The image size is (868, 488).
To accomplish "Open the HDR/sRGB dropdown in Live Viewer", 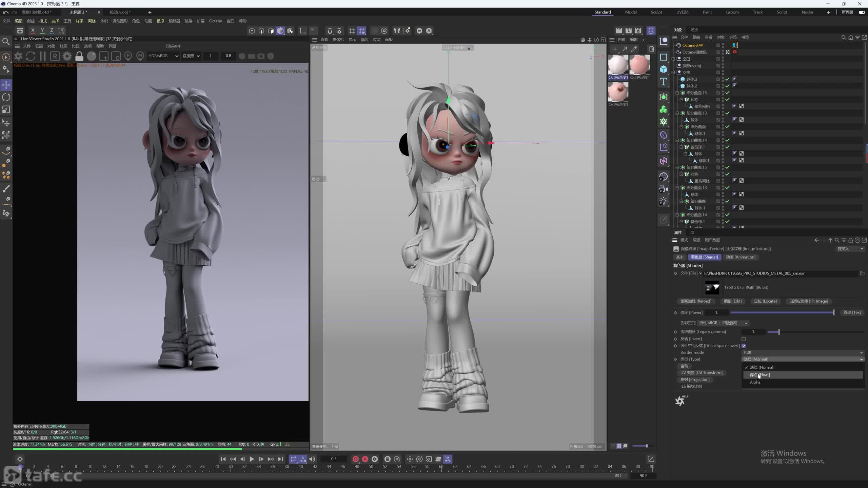I will point(163,56).
